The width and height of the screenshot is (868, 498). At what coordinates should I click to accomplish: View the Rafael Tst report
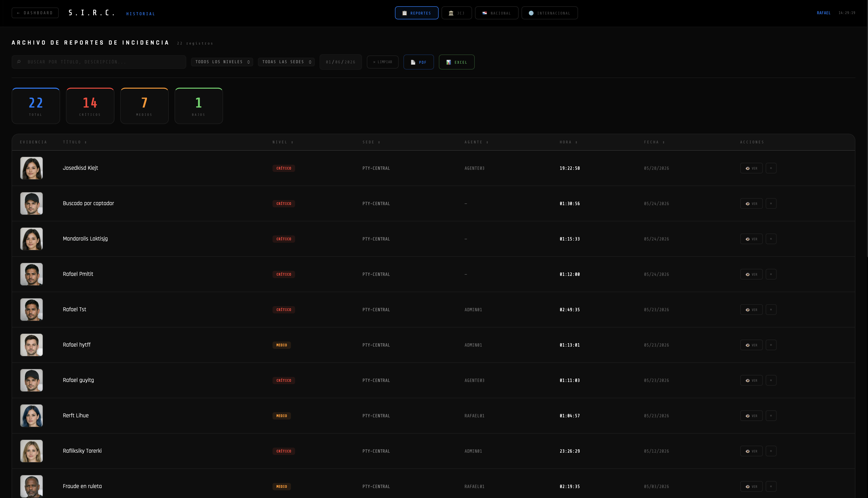751,310
